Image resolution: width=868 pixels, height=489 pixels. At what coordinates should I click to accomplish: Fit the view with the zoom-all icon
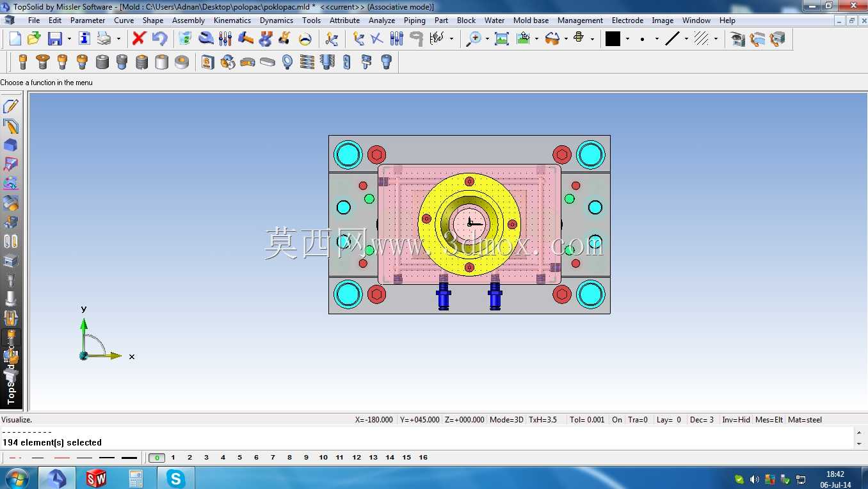click(502, 38)
